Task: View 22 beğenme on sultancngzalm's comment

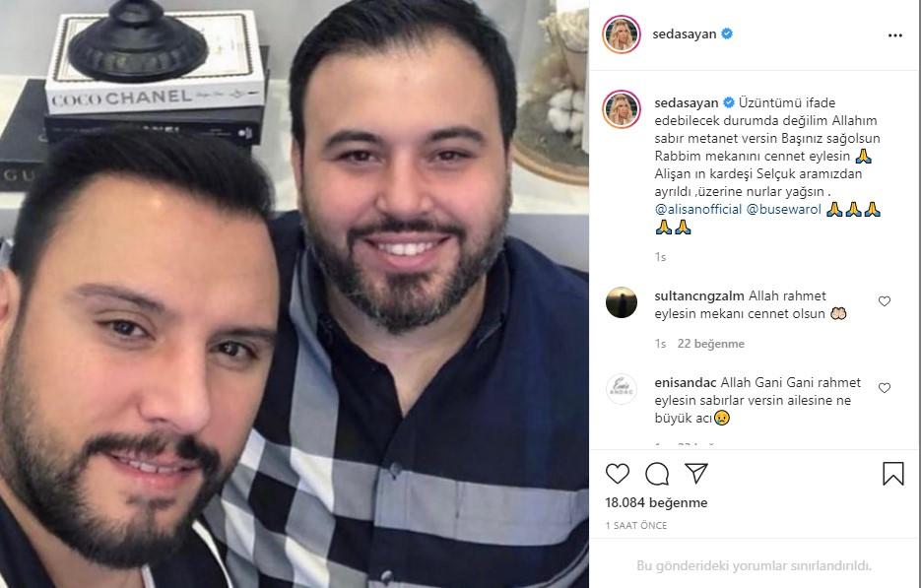Action: 711,344
